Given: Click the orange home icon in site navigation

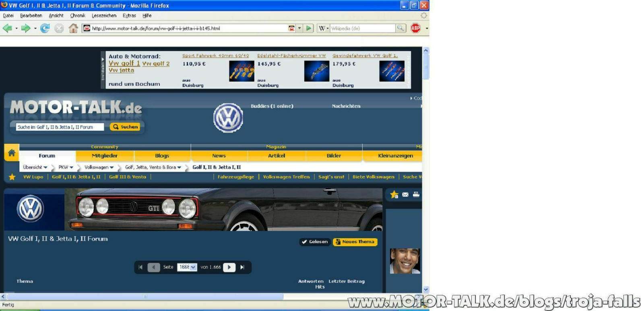Looking at the screenshot, I should tap(12, 153).
